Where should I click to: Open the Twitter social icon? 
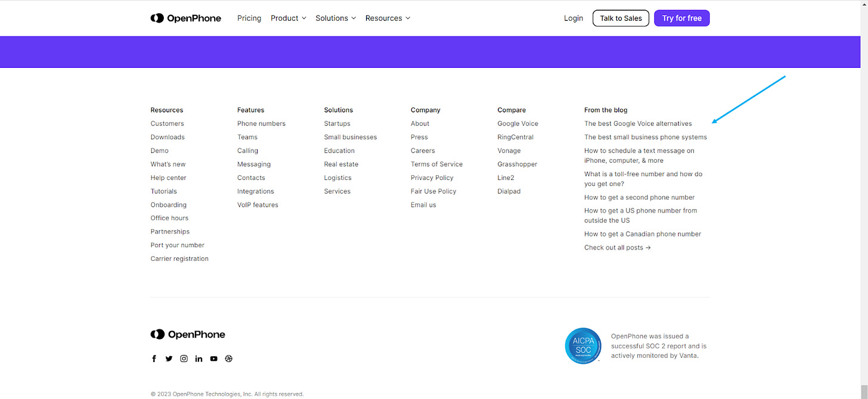pos(169,359)
